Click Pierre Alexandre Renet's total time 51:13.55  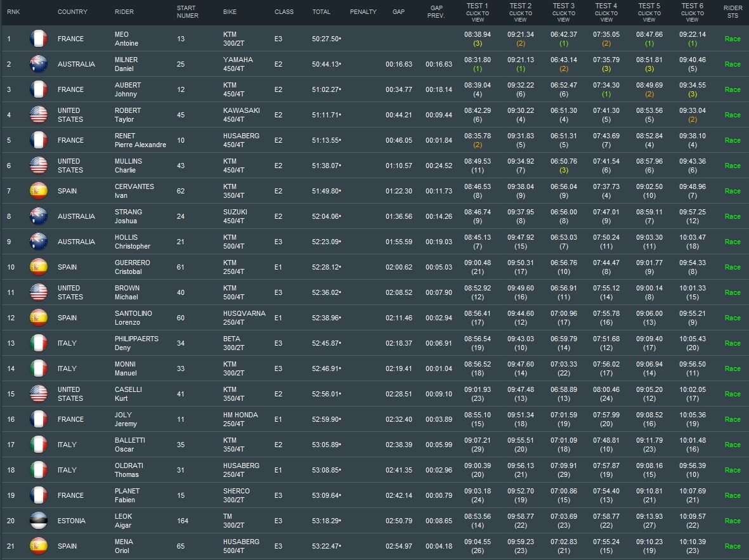click(327, 140)
